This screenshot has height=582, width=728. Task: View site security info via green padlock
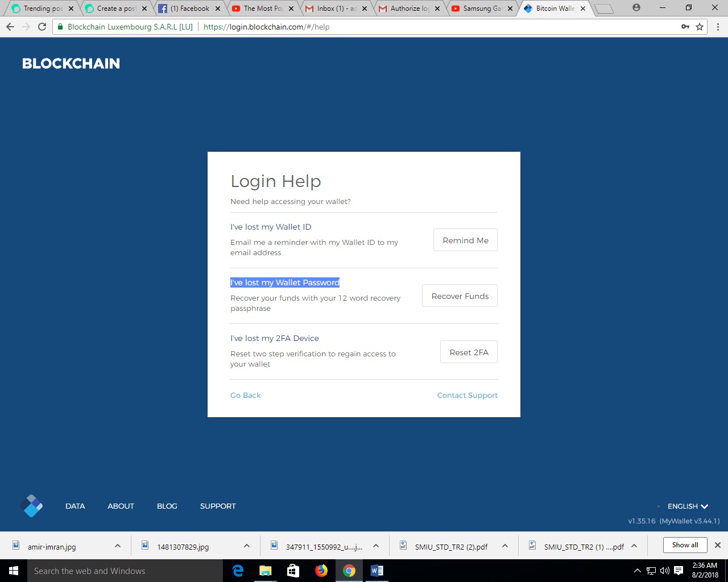coord(60,27)
